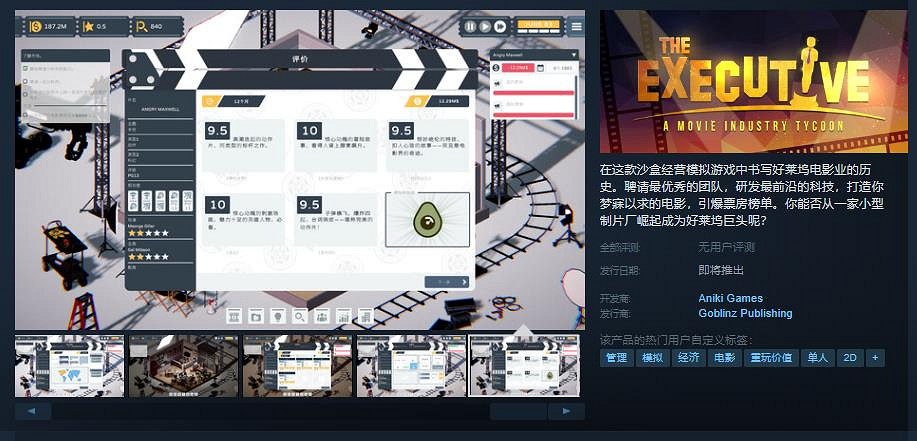Click the top-row 10 review score card

pos(335,146)
